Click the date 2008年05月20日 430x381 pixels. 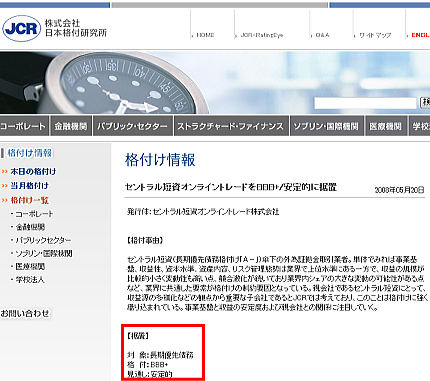coord(399,190)
